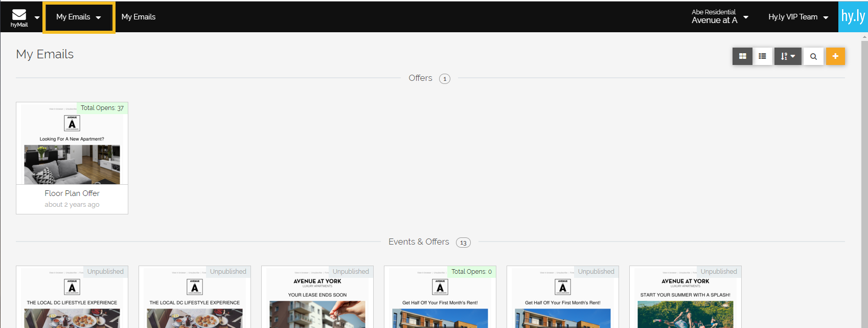Screen dimensions: 868x328
Task: Click the search magnifier icon
Action: [813, 56]
